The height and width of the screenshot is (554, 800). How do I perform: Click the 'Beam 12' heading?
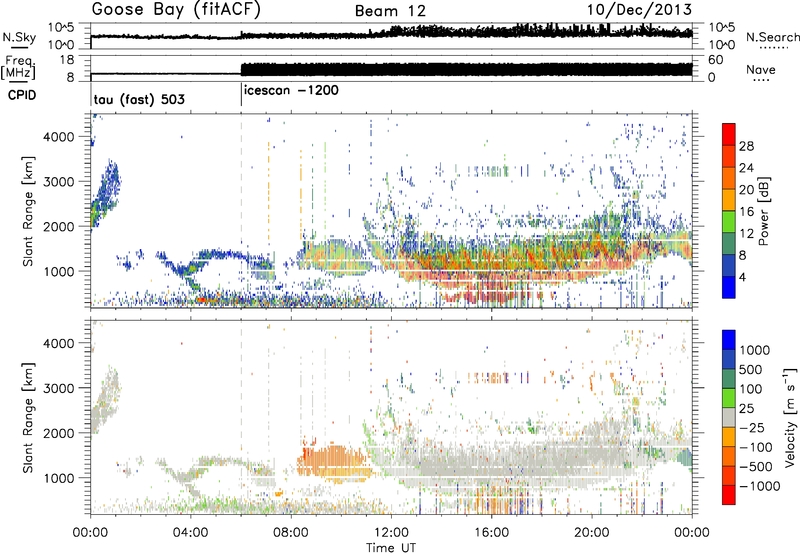pos(390,11)
